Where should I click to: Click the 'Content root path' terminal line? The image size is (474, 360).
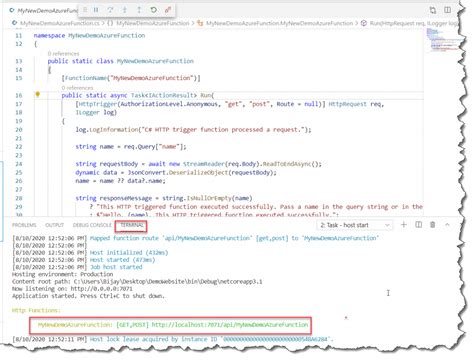137,282
